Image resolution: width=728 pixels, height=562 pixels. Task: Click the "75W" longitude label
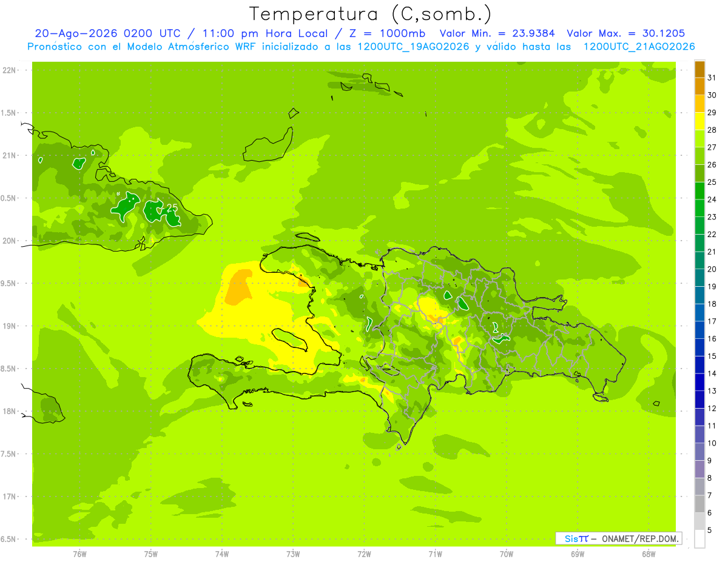[151, 554]
